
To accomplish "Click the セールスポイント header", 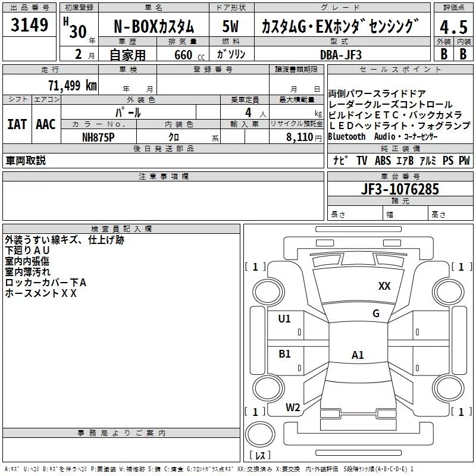I will click(400, 69).
